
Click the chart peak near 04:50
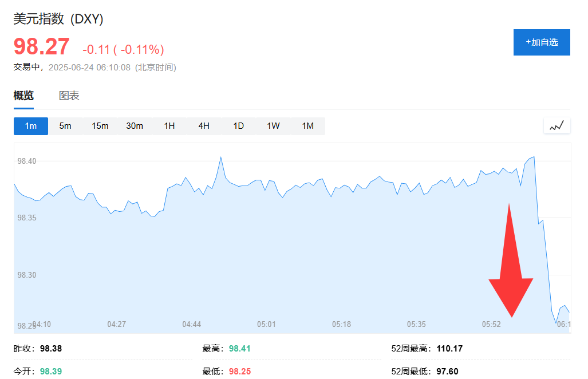(x=221, y=157)
